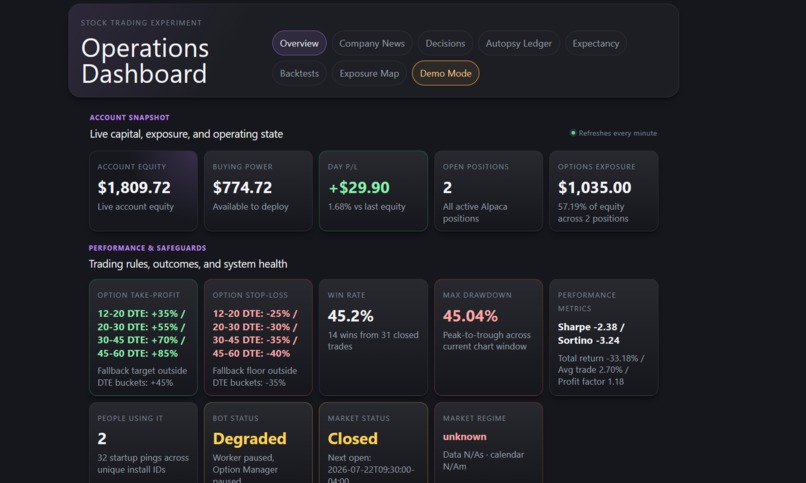Click 'Live capital, exposure, and operating state'
Viewport: 806px width, 483px height.
click(x=186, y=134)
